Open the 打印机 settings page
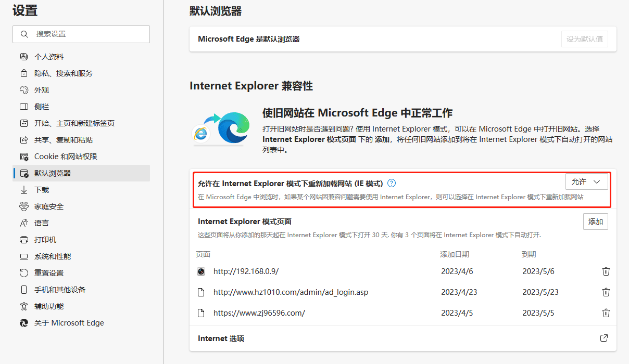The height and width of the screenshot is (364, 629). (x=81, y=240)
